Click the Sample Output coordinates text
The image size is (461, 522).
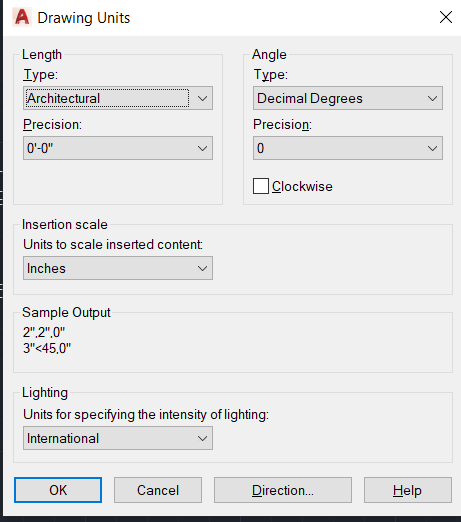(47, 340)
